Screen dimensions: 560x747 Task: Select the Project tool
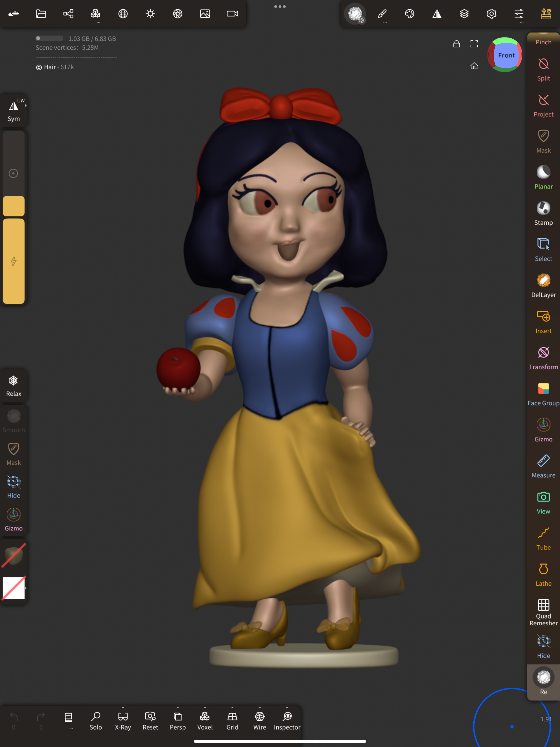tap(543, 105)
